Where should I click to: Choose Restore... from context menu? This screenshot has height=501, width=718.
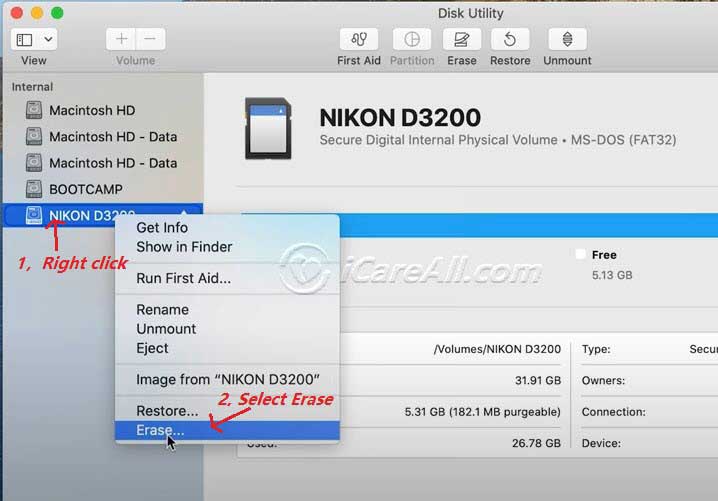(x=227, y=411)
